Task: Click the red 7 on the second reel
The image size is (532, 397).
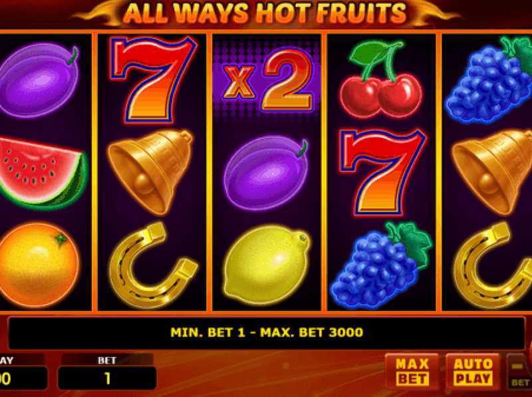Action: (154, 79)
